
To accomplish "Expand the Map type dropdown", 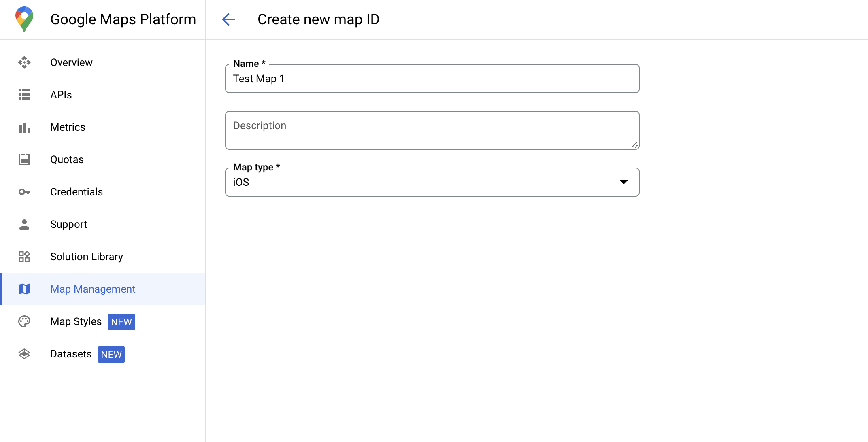I will pos(625,182).
